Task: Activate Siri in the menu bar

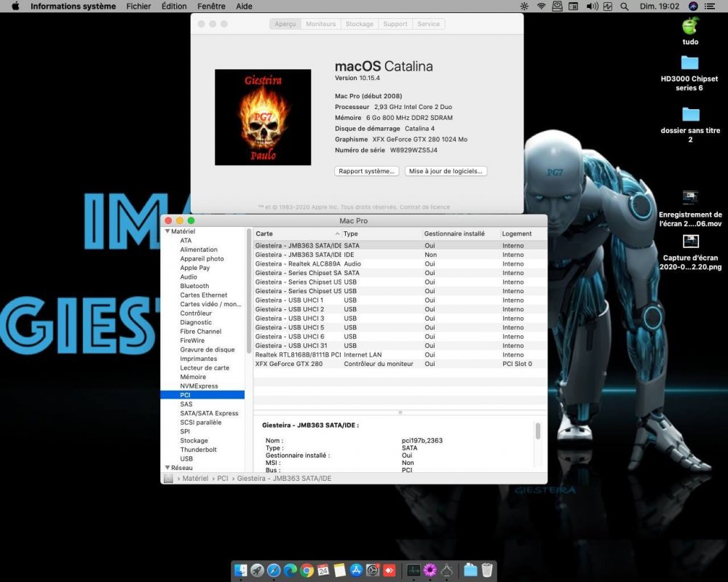Action: click(x=693, y=6)
